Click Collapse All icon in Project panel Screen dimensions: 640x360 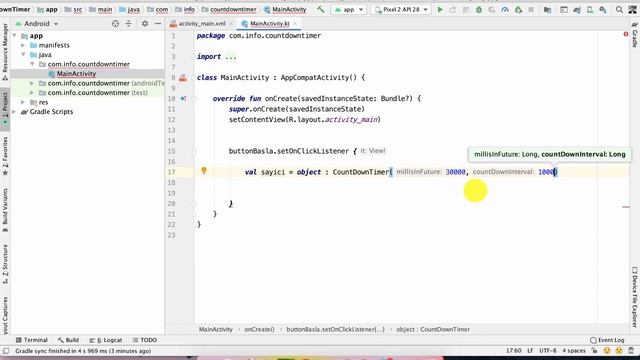(x=129, y=24)
